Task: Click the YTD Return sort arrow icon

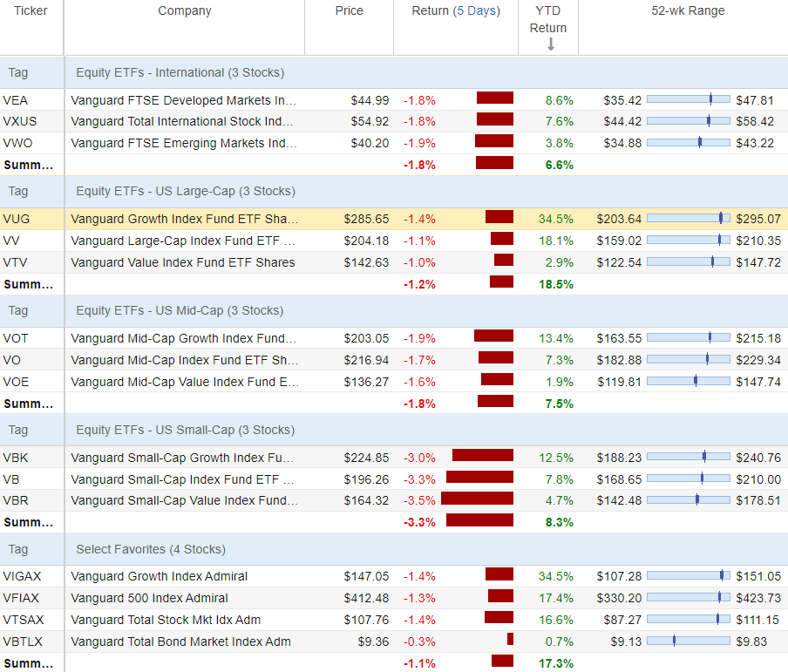Action: tap(551, 44)
